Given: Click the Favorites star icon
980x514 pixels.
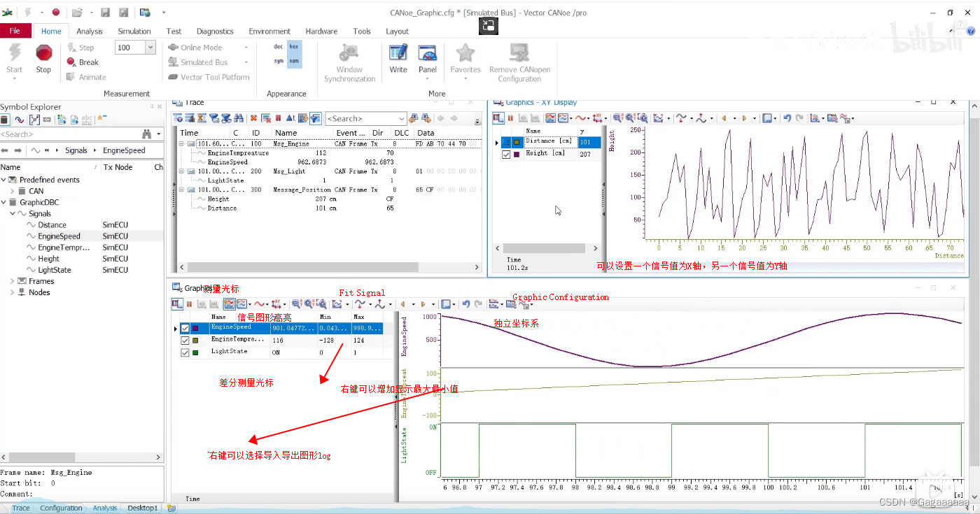Looking at the screenshot, I should click(x=465, y=53).
